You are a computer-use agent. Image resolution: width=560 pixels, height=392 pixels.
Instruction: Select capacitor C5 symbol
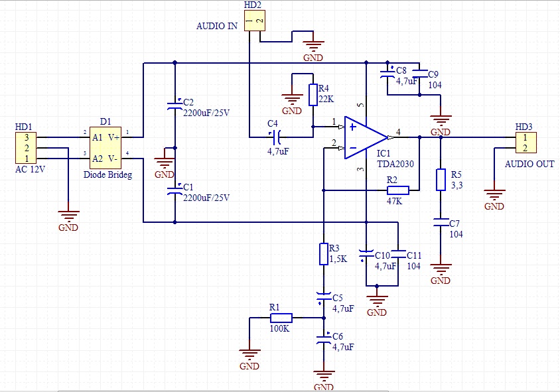[324, 297]
